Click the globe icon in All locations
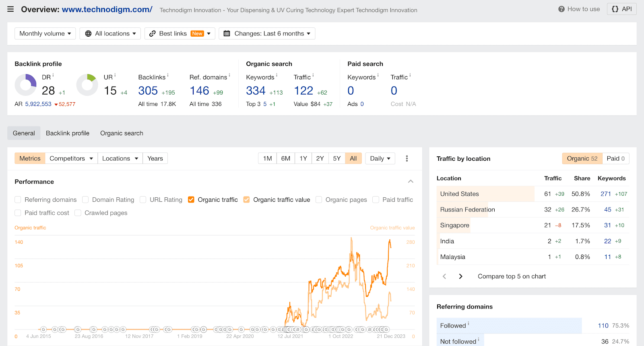 click(x=88, y=33)
